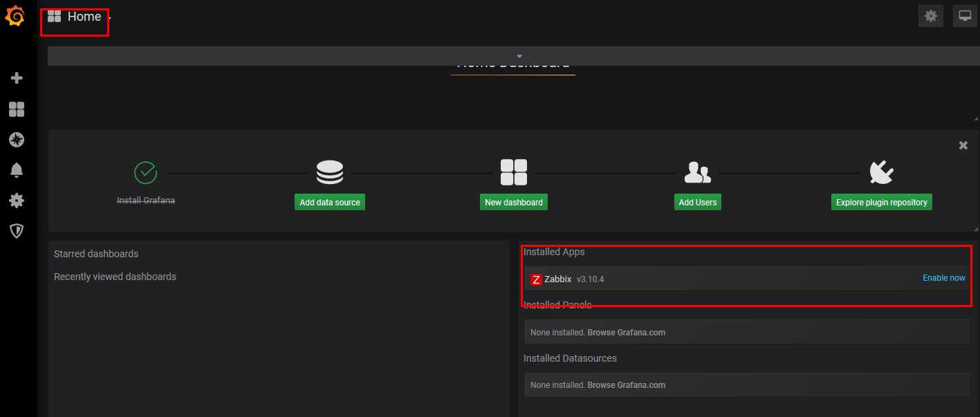The height and width of the screenshot is (417, 980).
Task: Open the Zabbix v3.10.4 app entry
Action: coord(747,279)
